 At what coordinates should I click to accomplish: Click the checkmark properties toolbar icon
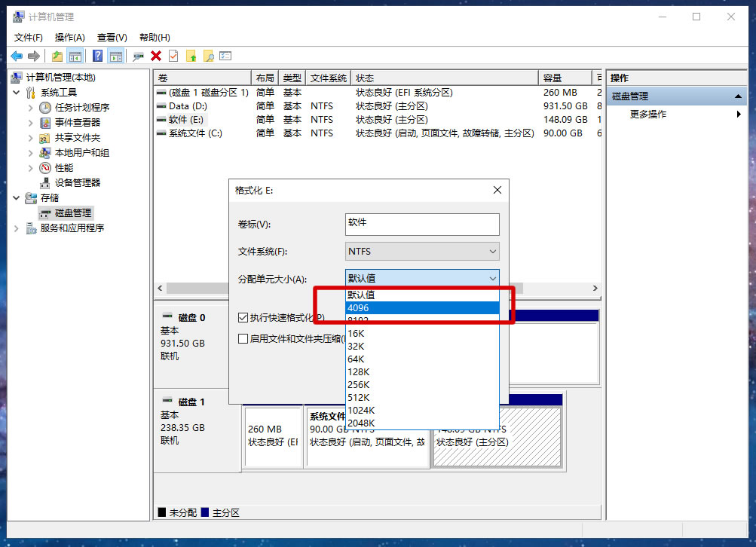click(174, 55)
